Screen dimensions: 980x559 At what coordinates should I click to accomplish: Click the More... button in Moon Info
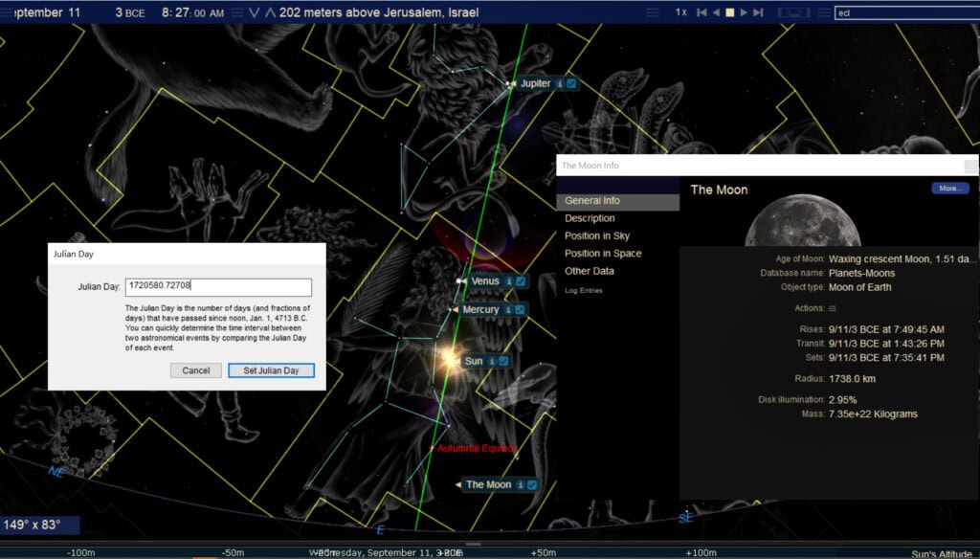pos(949,189)
